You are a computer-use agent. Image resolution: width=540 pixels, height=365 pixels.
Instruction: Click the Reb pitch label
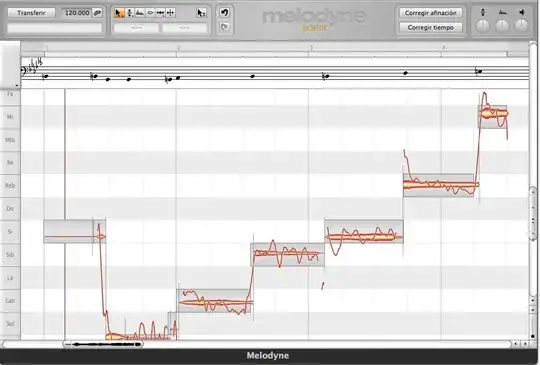(10, 186)
